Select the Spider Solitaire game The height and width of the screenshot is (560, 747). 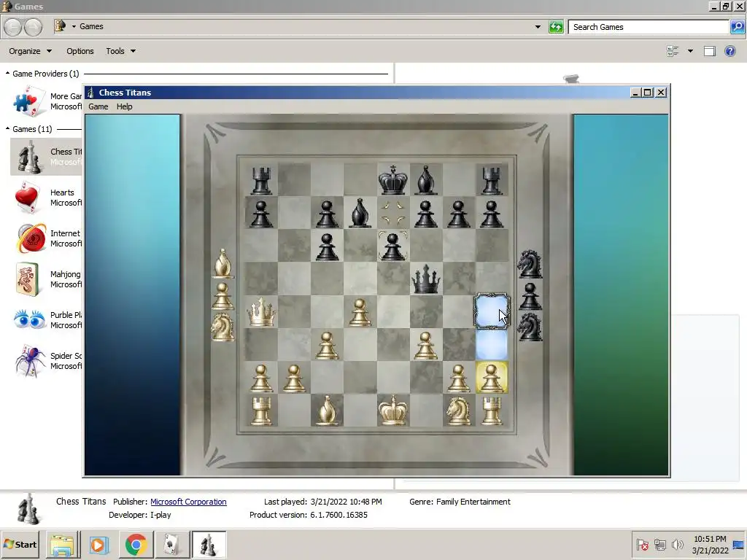point(46,360)
